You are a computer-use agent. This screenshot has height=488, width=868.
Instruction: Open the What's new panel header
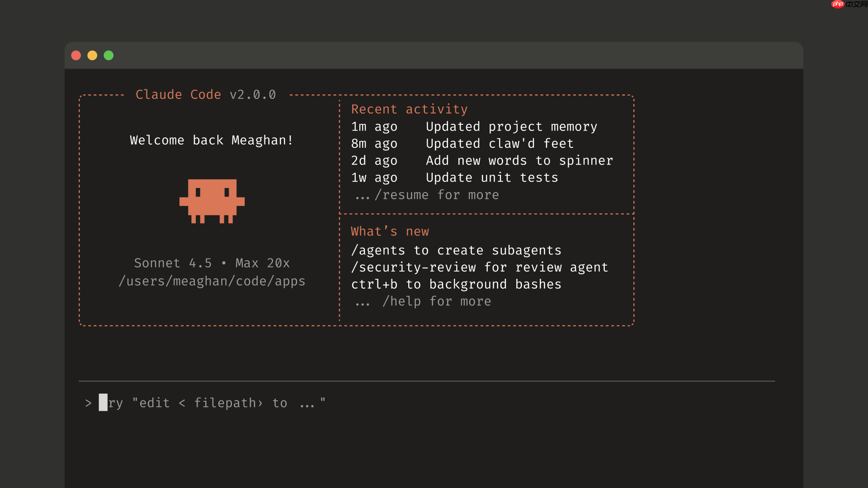(x=390, y=231)
